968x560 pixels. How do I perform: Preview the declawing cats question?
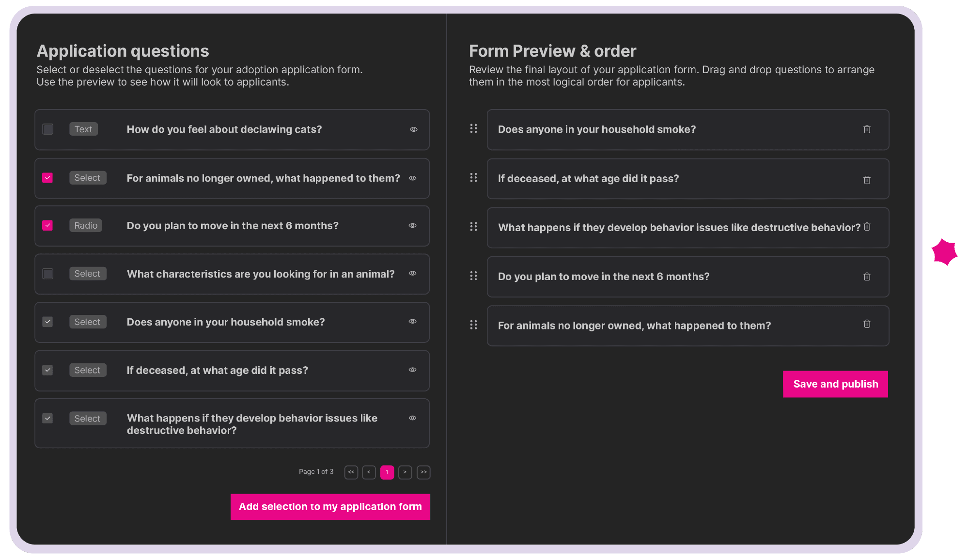[413, 129]
